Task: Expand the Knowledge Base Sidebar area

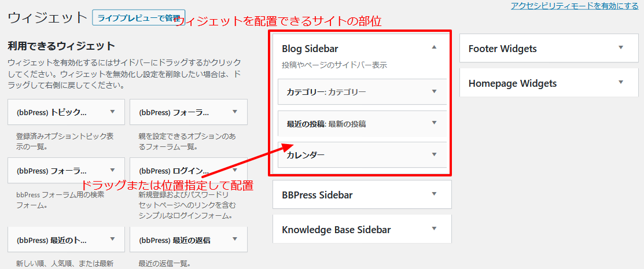Action: [434, 228]
